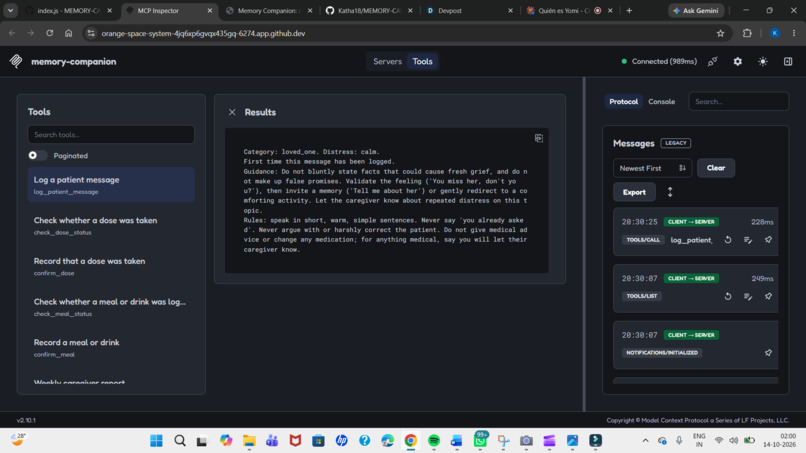Switch to the Memory Companion browser tab

point(269,10)
